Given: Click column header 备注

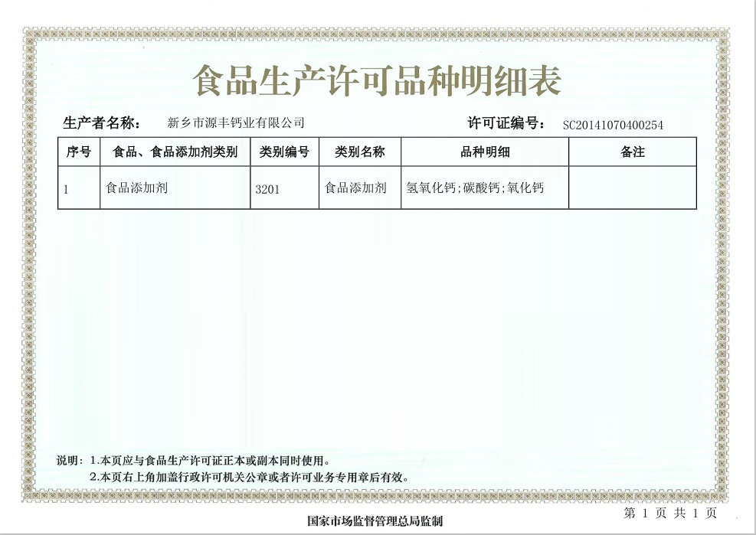Looking at the screenshot, I should point(633,152).
